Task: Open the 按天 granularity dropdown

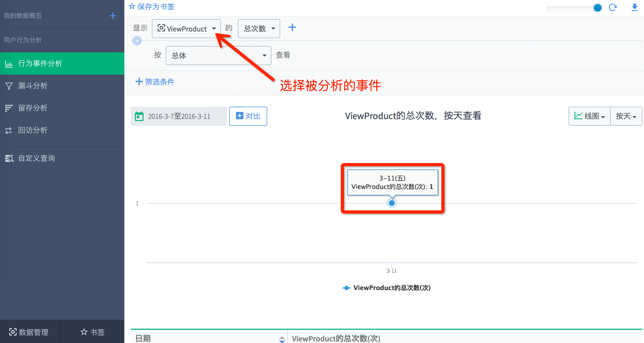Action: 626,116
